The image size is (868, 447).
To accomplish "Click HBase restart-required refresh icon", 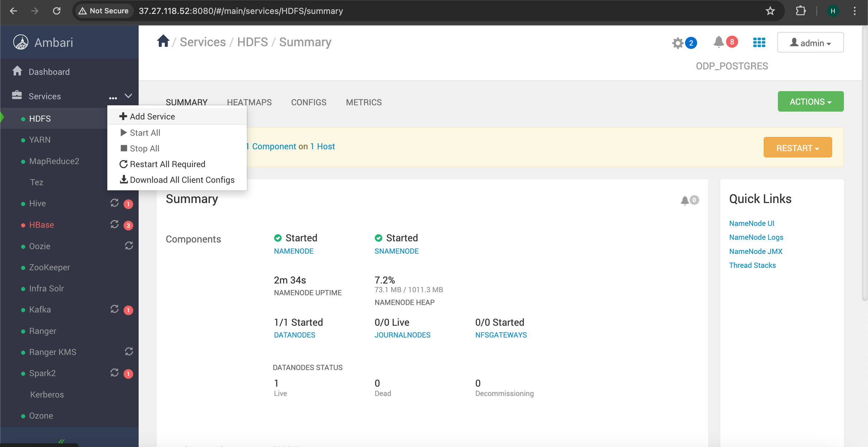I will tap(115, 224).
